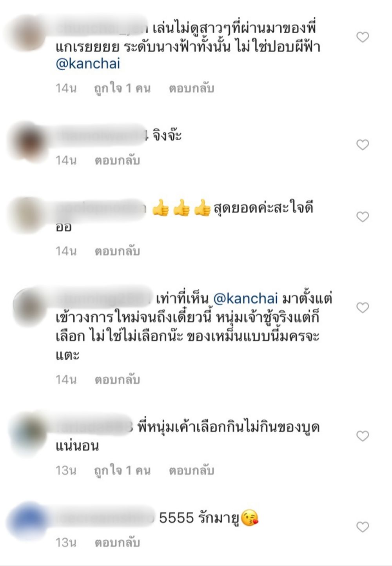Open the blue avatar of the last commenter

click(27, 521)
